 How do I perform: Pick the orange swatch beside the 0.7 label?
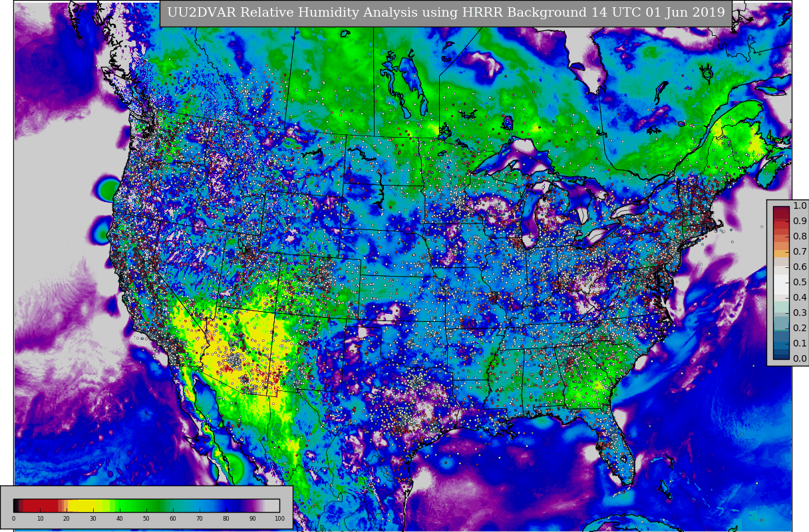pyautogui.click(x=781, y=253)
